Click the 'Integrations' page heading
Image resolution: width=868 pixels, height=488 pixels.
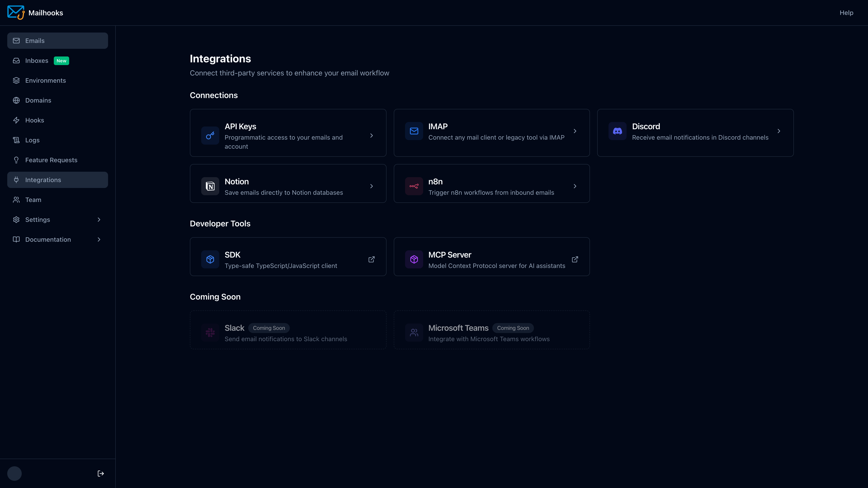pyautogui.click(x=220, y=59)
